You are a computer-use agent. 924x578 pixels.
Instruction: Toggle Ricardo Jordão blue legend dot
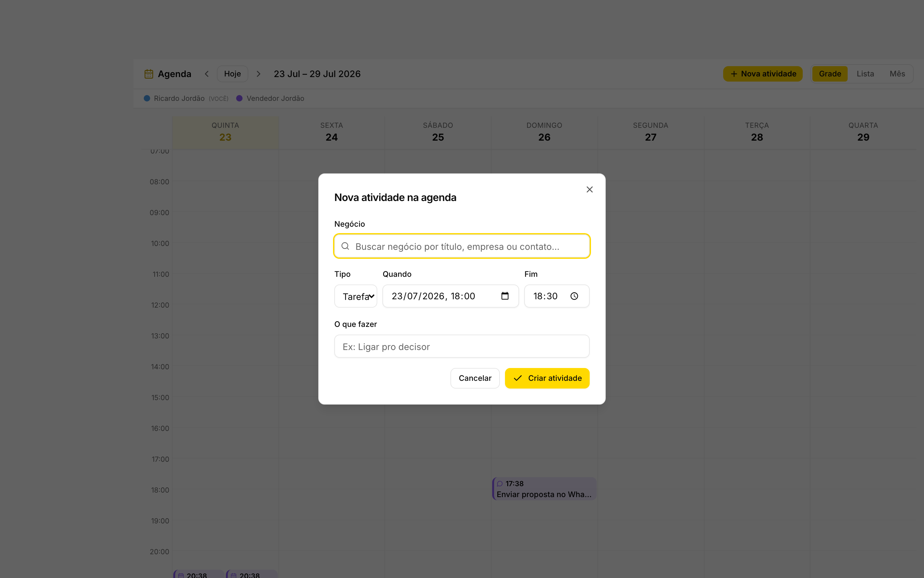147,98
